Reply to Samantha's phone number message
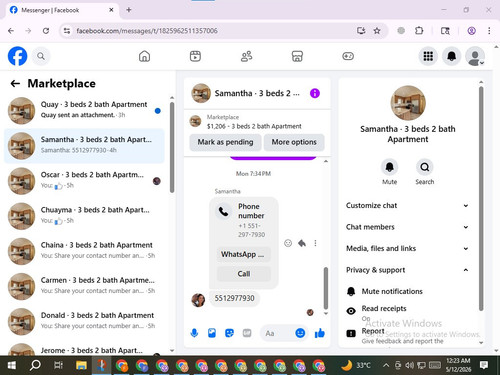Screen dimensions: 500x375 click(302, 243)
